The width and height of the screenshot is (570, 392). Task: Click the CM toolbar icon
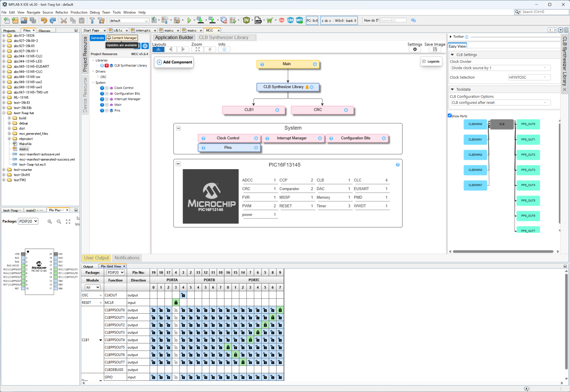point(290,20)
